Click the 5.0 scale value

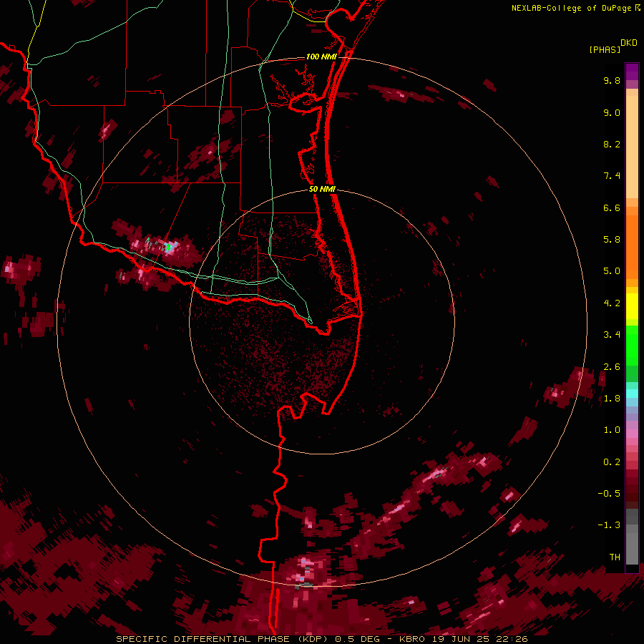pos(612,271)
